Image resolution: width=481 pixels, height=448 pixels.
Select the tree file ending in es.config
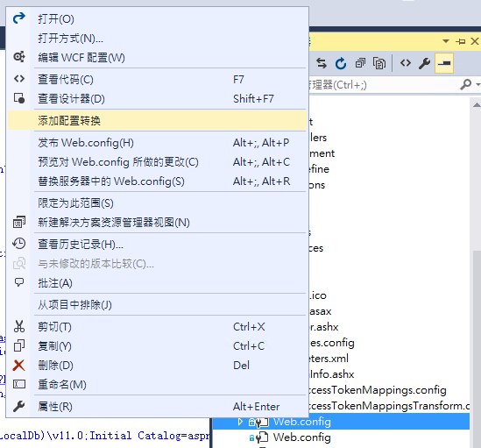(332, 343)
